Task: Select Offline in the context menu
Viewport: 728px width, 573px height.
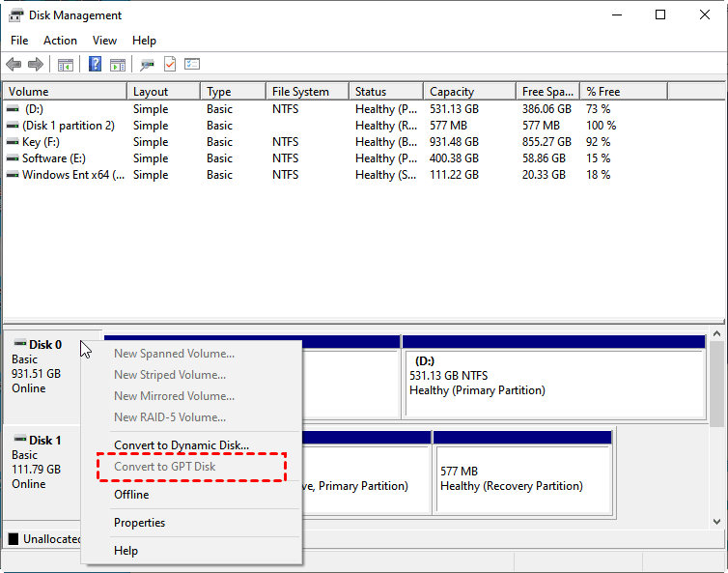Action: [x=191, y=495]
